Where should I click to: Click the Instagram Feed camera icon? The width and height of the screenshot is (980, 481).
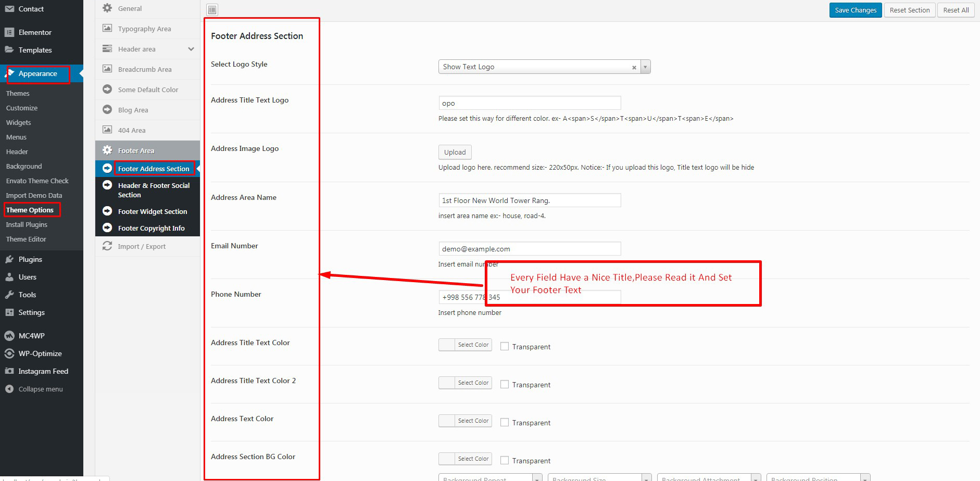[x=9, y=371]
